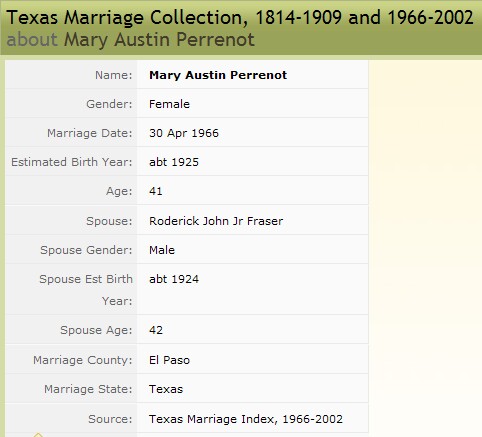
Task: Click the Source field label
Action: pyautogui.click(x=110, y=419)
